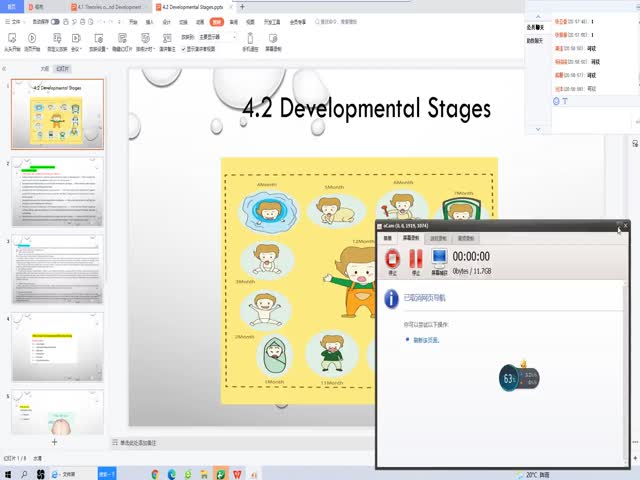640x480 pixels.
Task: Click the pause recording bars in oCam
Action: [416, 258]
